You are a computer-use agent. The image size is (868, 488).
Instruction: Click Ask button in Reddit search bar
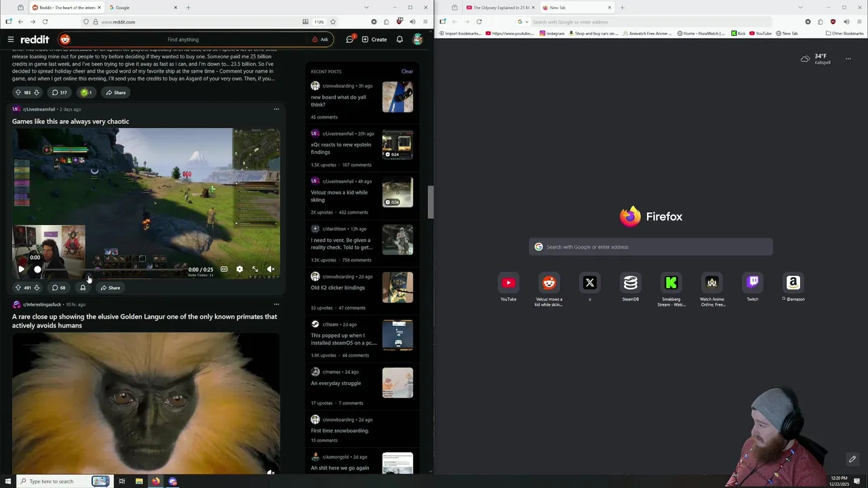pyautogui.click(x=320, y=39)
